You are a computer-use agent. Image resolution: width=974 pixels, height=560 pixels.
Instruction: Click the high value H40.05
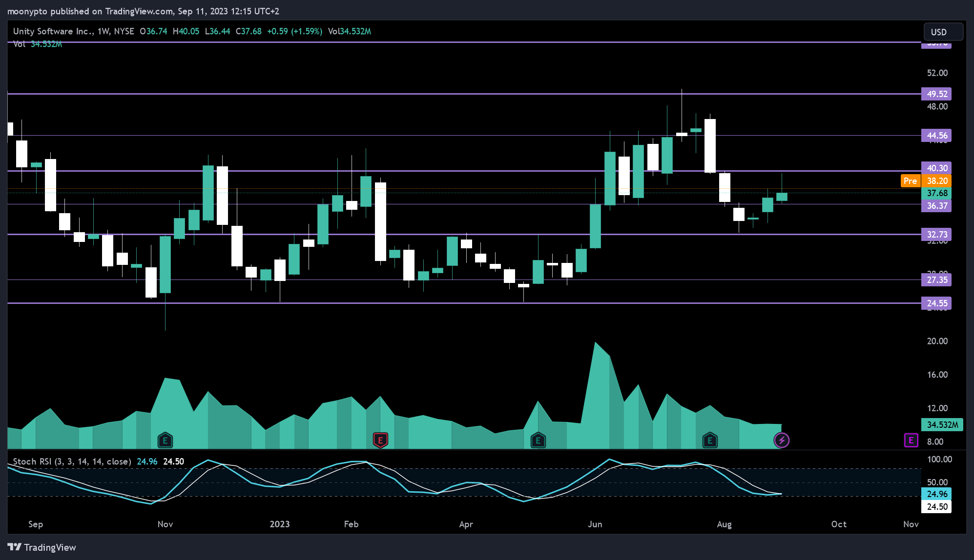(186, 31)
